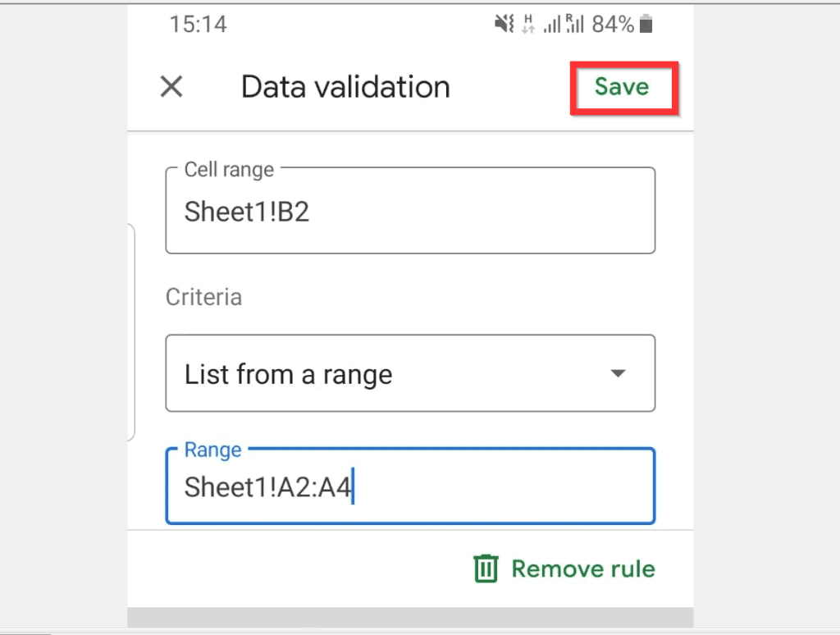Tap the 15:14 clock in status bar

click(x=199, y=25)
